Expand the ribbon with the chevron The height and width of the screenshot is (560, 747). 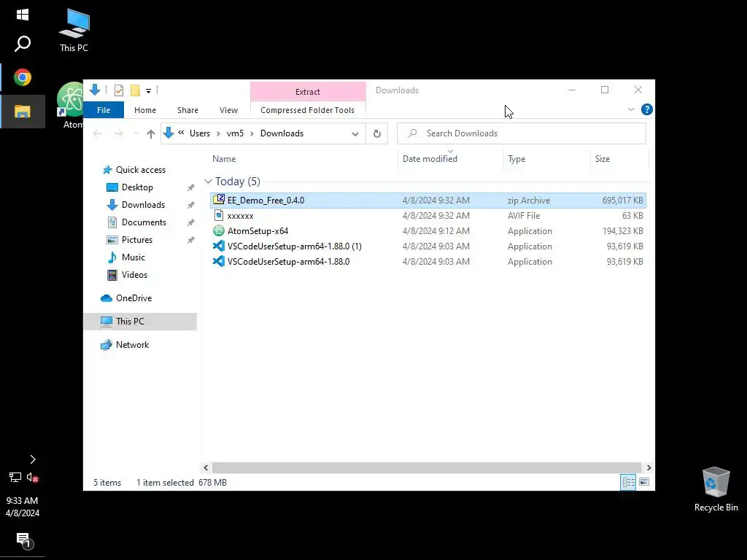631,109
